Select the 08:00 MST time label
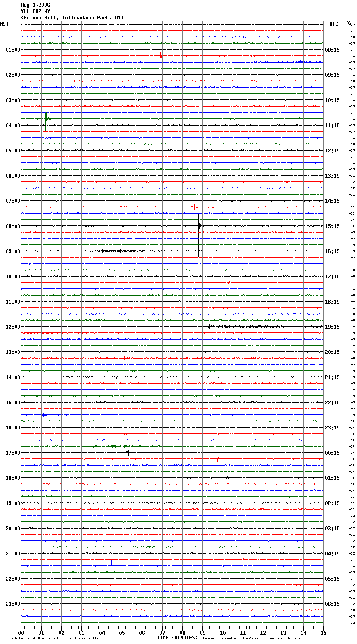This screenshot has width=357, height=644. pyautogui.click(x=13, y=226)
